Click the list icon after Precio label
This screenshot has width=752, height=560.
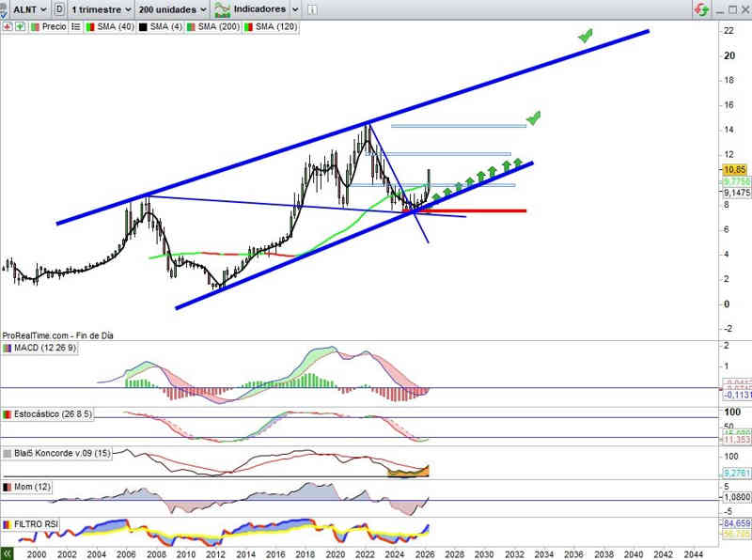point(75,27)
